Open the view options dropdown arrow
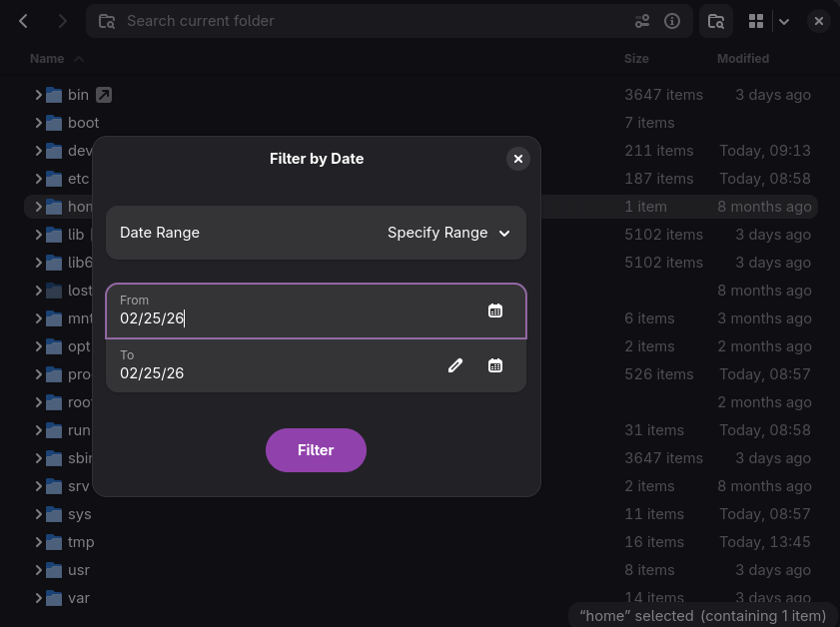 pyautogui.click(x=784, y=21)
